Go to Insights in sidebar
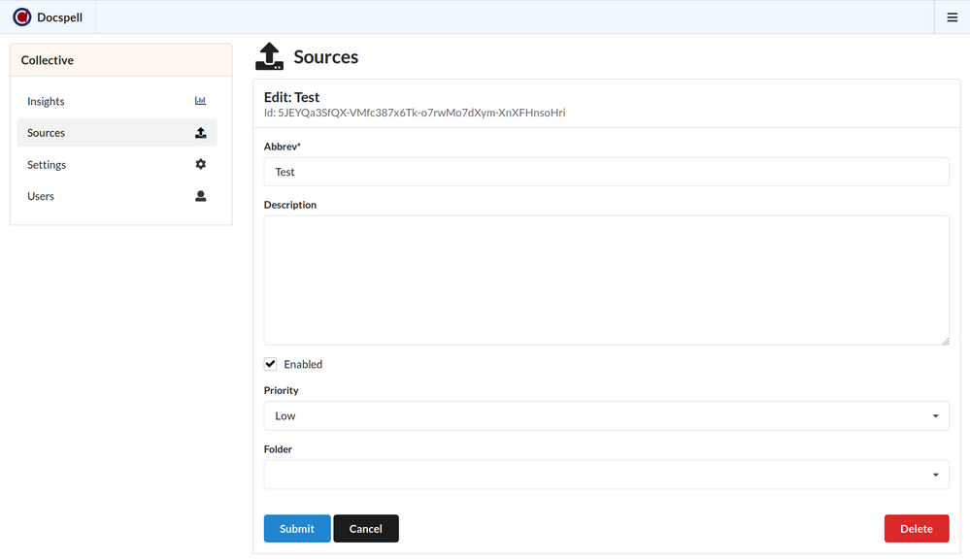 [47, 102]
